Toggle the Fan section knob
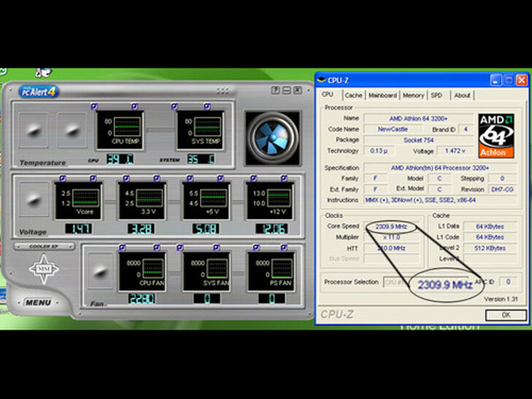 (x=100, y=271)
